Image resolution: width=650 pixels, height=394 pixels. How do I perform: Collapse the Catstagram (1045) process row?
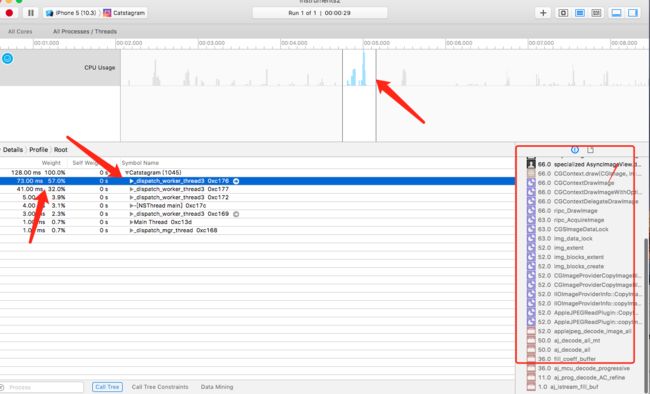127,173
